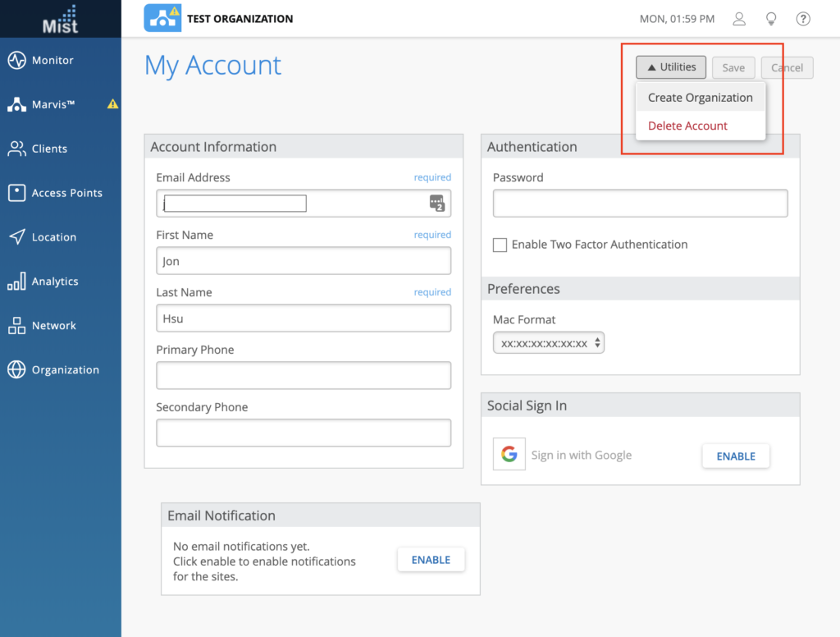Screen dimensions: 840x637
Task: Enable Sign in with Google
Action: [x=735, y=456]
